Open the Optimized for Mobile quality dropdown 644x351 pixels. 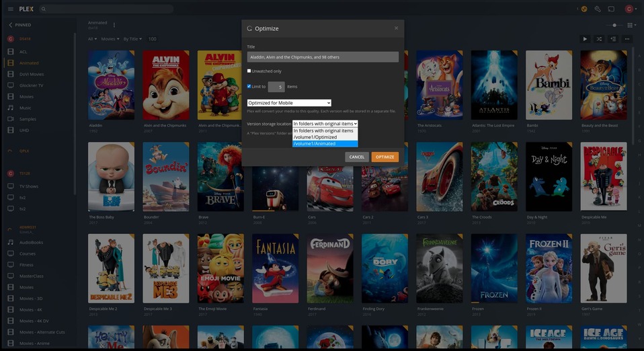pyautogui.click(x=289, y=103)
